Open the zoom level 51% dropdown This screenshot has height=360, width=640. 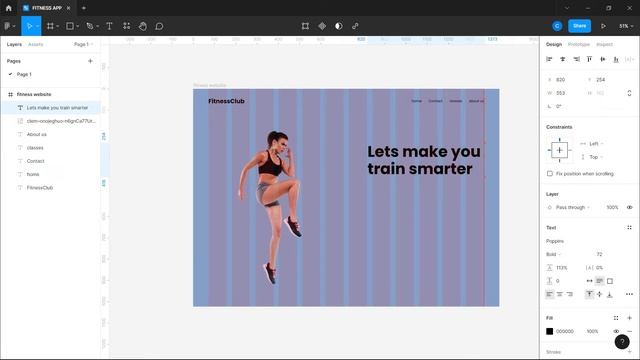pos(626,26)
